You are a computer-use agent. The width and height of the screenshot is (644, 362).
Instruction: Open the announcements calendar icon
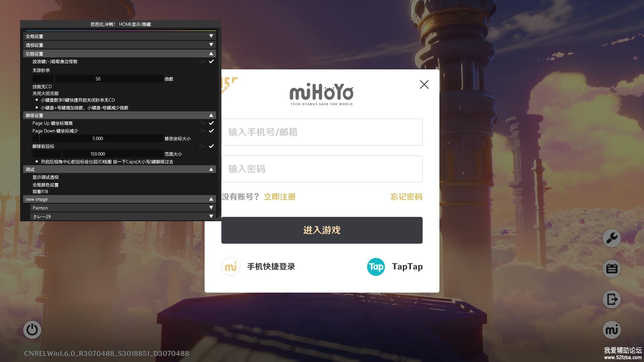612,268
